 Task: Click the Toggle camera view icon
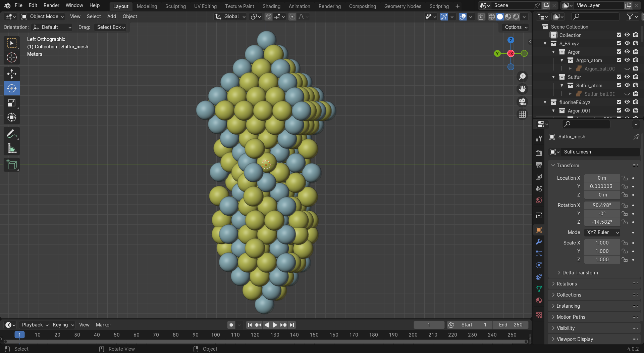522,102
